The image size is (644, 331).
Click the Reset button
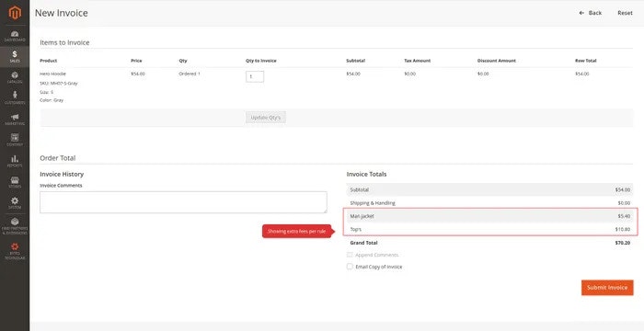625,13
